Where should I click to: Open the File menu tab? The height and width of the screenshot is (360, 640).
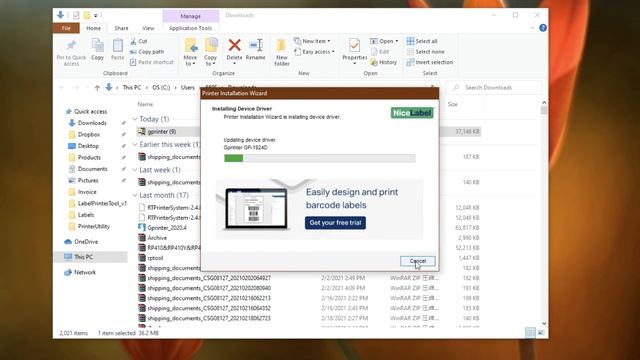[x=66, y=28]
